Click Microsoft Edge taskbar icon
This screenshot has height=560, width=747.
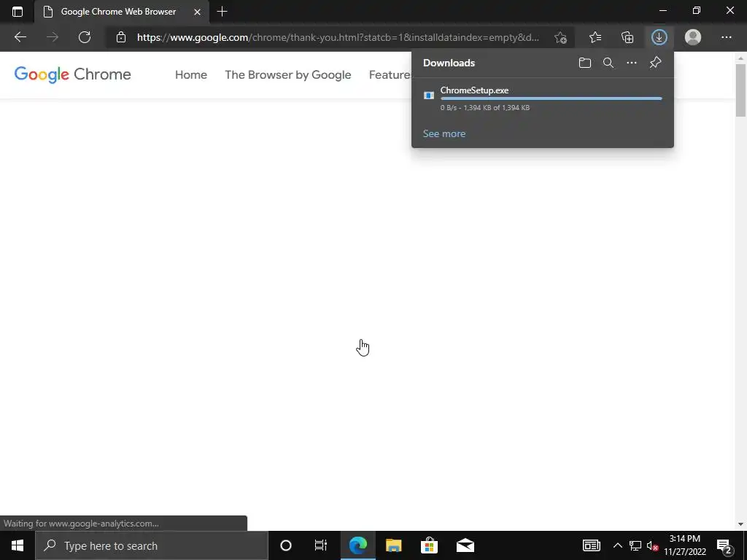(x=357, y=545)
